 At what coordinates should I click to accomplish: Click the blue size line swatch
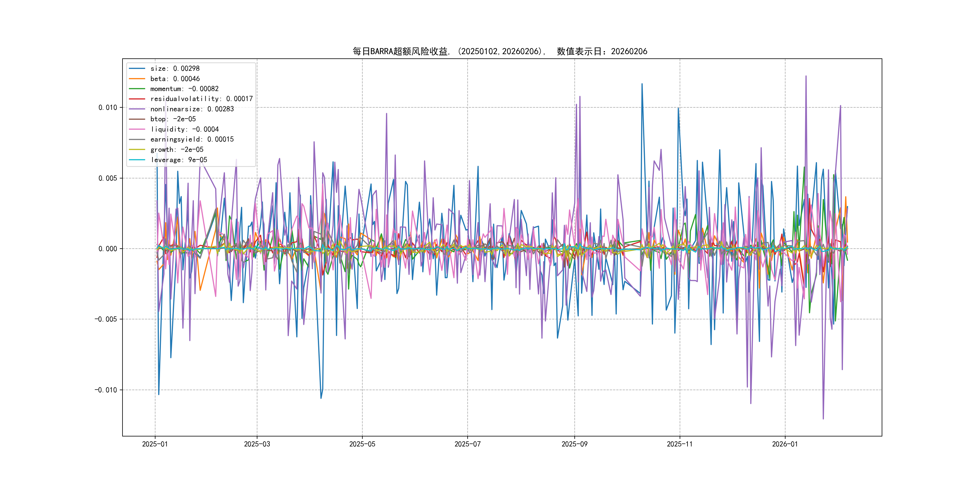(137, 68)
